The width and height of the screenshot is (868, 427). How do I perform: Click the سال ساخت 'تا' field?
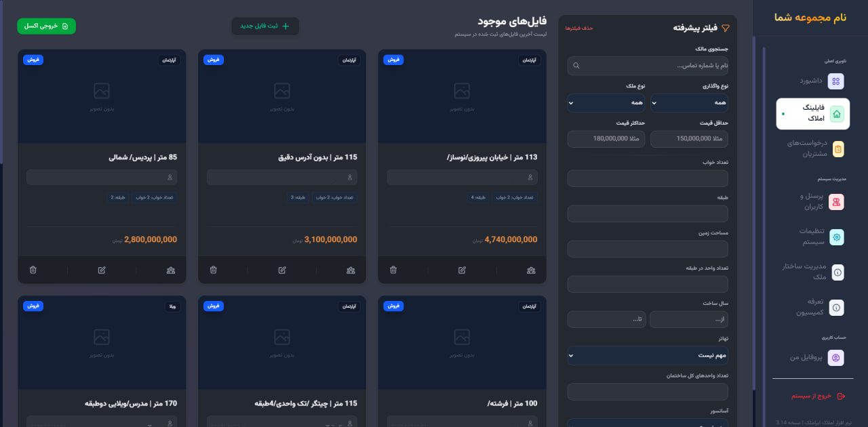click(x=607, y=319)
